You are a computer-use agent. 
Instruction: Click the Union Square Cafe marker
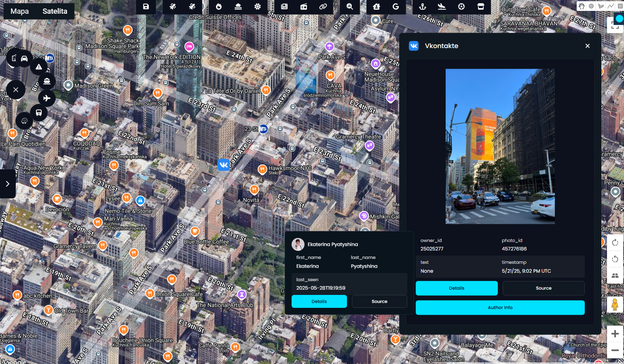click(x=150, y=293)
